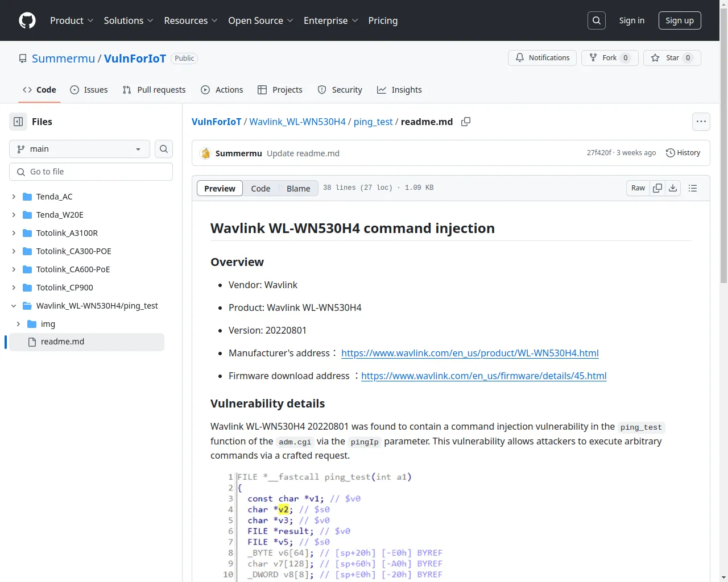Viewport: 728px width, 582px height.
Task: Open the Product menu
Action: (x=72, y=20)
